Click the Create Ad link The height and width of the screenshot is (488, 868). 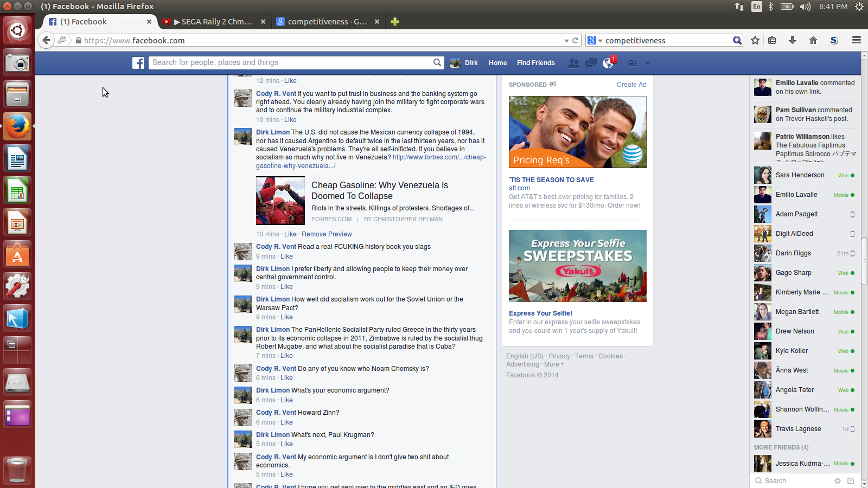[x=631, y=85]
